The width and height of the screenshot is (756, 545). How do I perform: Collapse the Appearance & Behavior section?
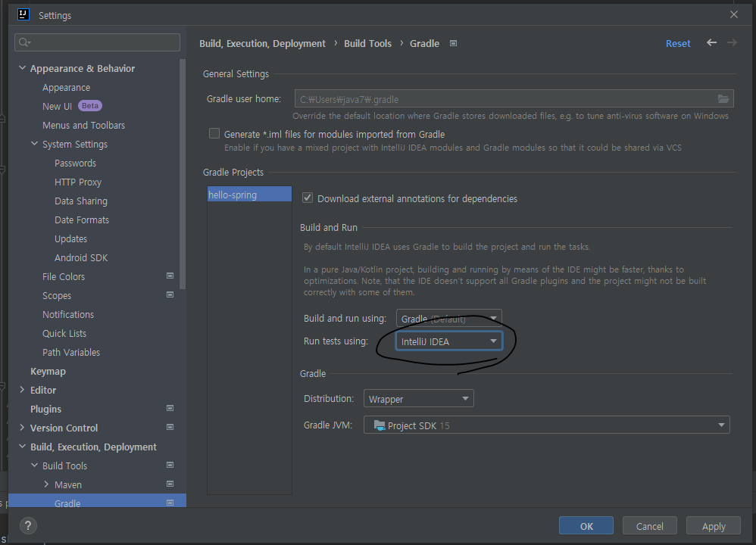pyautogui.click(x=22, y=68)
